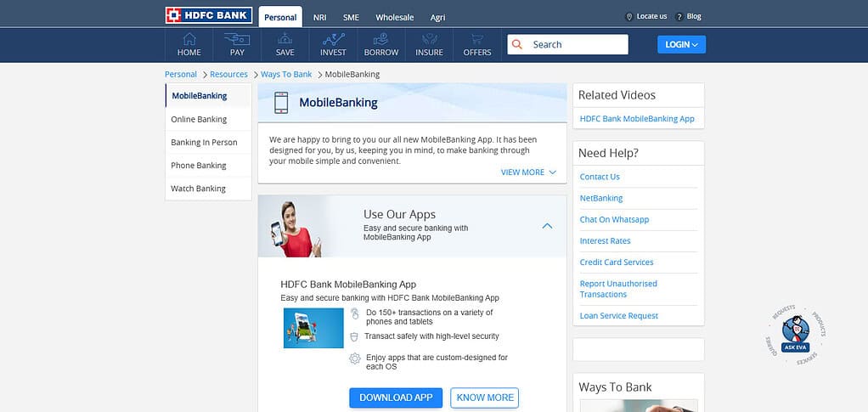Screen dimensions: 868x412
Task: Click the Blog link text
Action: click(694, 17)
